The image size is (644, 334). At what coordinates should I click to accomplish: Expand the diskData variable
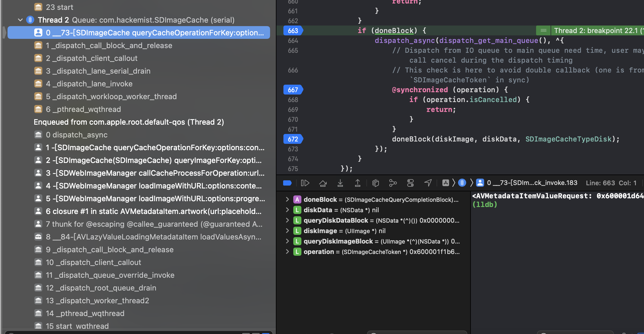[287, 210]
